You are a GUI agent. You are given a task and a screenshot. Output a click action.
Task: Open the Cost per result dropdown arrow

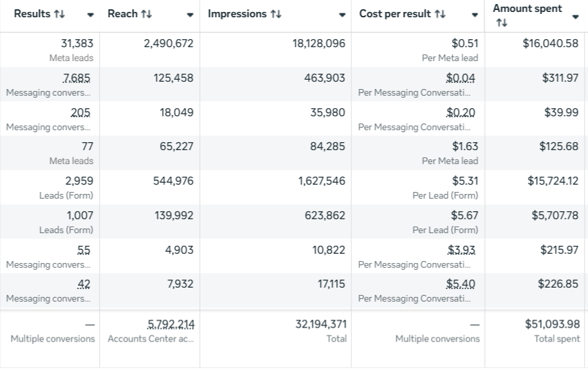[x=475, y=15]
